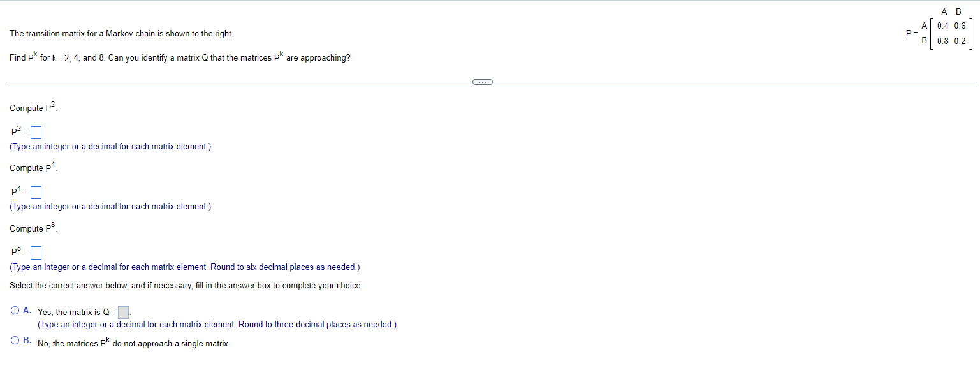This screenshot has width=980, height=384.
Task: Click the P⁴ matrix answer box
Action: 36,192
